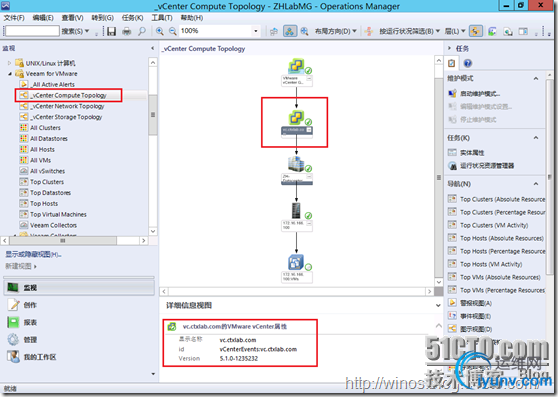Open Top Clusters (VM Activity) navigation link
558x397 pixels.
pos(494,225)
